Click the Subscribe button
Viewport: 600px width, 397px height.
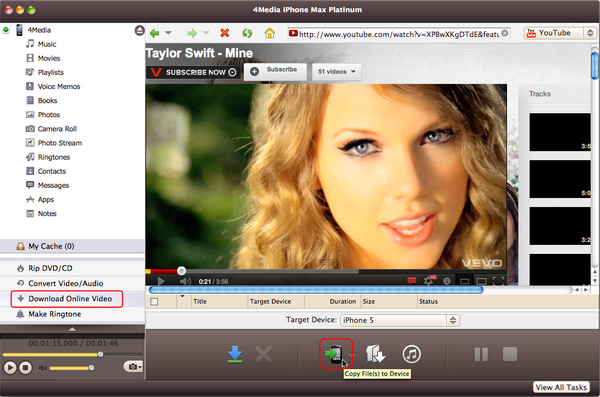click(276, 71)
